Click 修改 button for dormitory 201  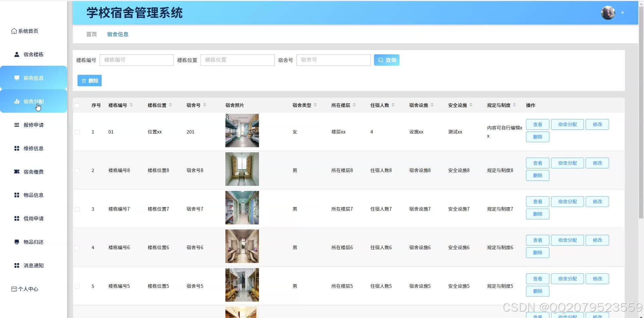[597, 124]
